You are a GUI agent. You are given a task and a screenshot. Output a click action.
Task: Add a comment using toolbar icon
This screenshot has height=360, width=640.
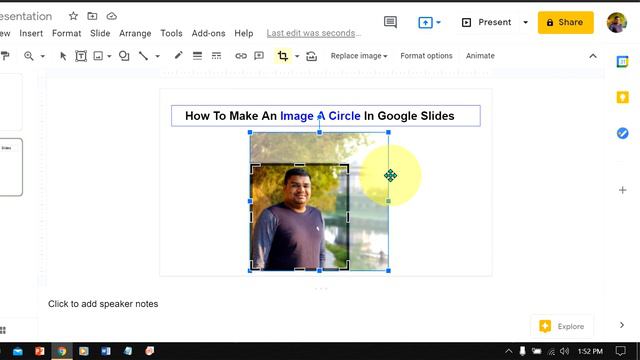click(x=259, y=56)
